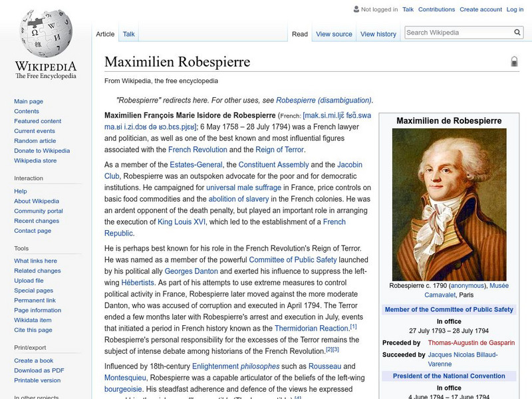Click footnote reference [3]

tap(336, 349)
